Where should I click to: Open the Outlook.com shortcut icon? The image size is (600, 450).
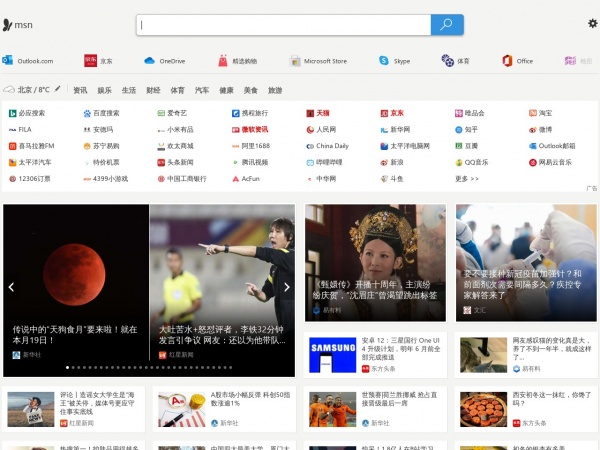[x=8, y=60]
